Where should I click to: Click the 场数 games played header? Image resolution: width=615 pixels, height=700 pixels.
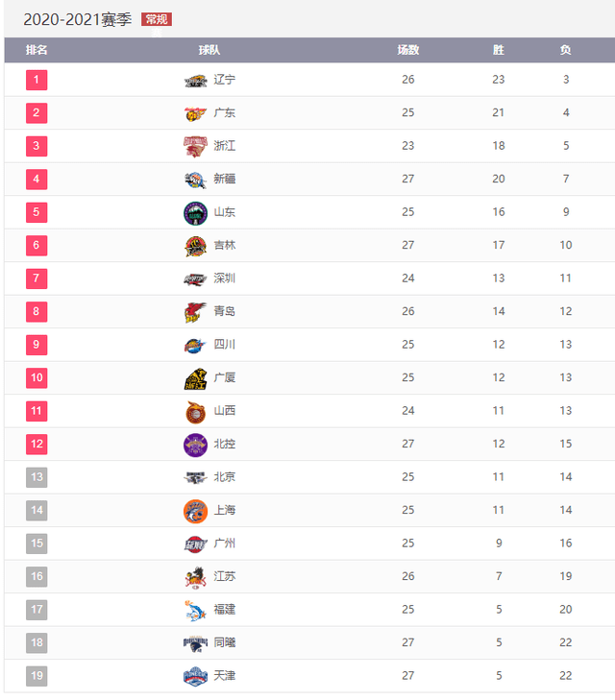[408, 50]
